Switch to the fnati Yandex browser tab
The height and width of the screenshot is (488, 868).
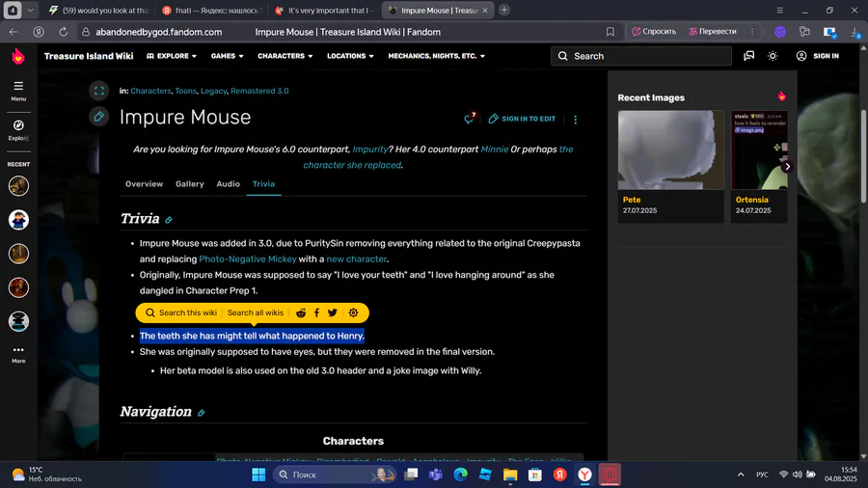[x=211, y=10]
